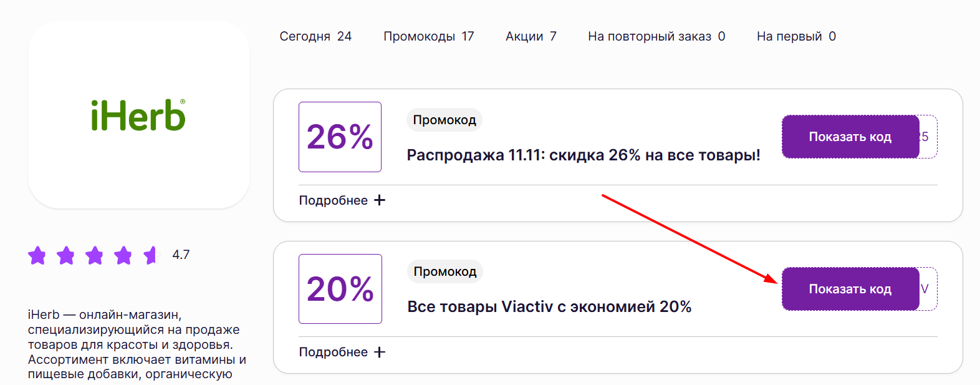The image size is (980, 385).
Task: Reveal code for the 26% sitewide discount
Action: coord(850,136)
